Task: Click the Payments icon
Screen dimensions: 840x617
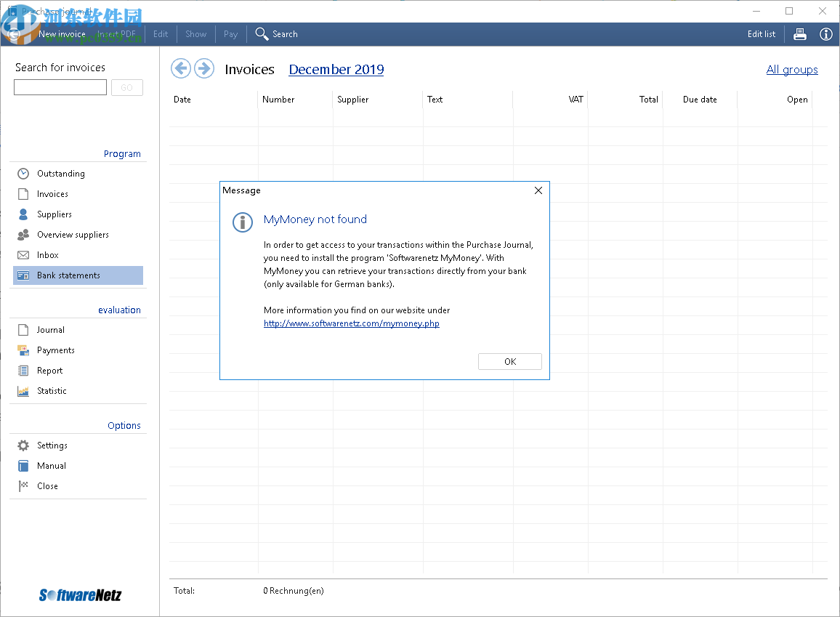Action: (x=23, y=350)
